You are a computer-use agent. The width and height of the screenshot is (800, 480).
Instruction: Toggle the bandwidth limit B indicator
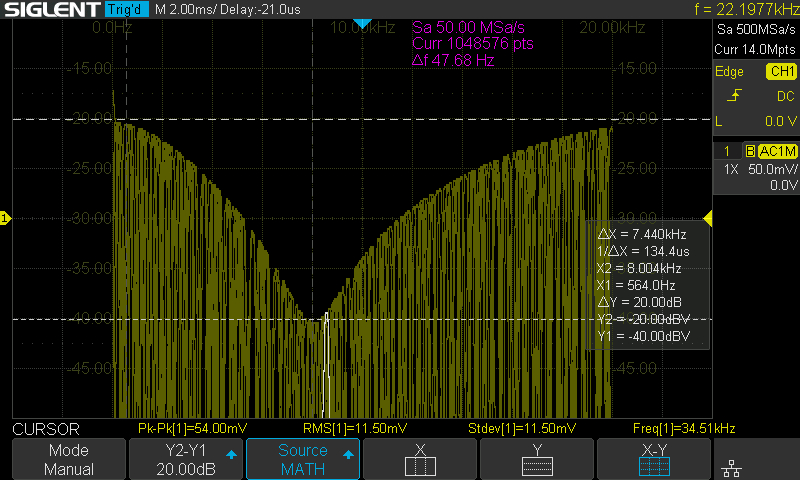[750, 151]
